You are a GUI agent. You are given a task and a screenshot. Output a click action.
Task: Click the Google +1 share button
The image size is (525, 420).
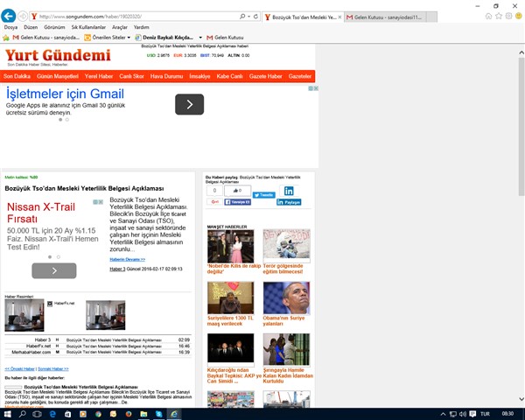(214, 201)
